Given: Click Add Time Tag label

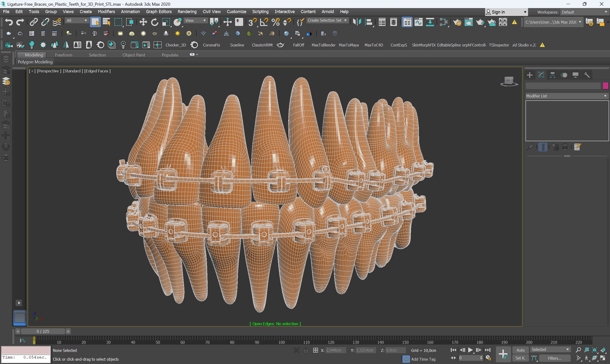Looking at the screenshot, I should (423, 359).
